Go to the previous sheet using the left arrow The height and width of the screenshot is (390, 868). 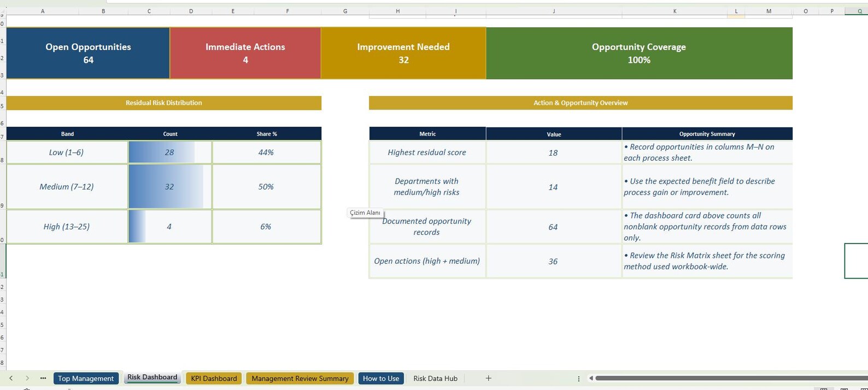coord(11,378)
